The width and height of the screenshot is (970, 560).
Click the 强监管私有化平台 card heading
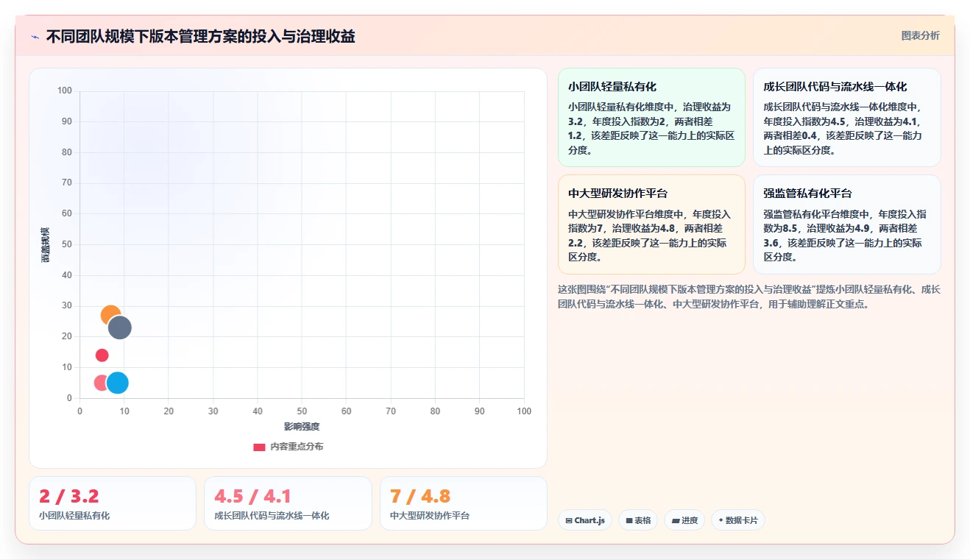pos(807,194)
